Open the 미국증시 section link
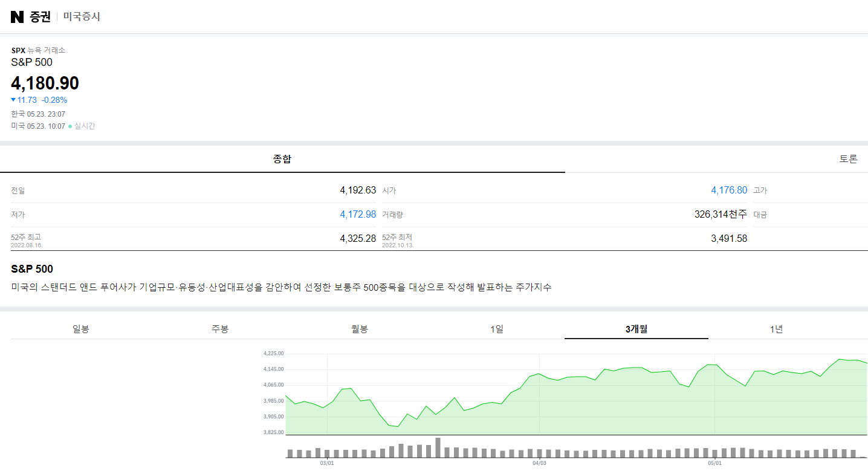This screenshot has width=868, height=471. click(82, 17)
